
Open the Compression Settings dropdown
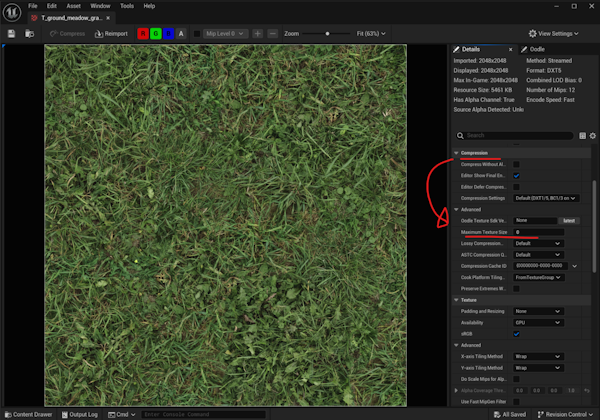coord(545,198)
